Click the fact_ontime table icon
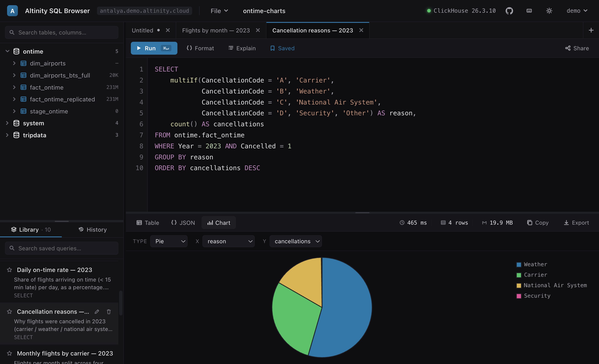Image resolution: width=599 pixels, height=364 pixels. coord(23,87)
